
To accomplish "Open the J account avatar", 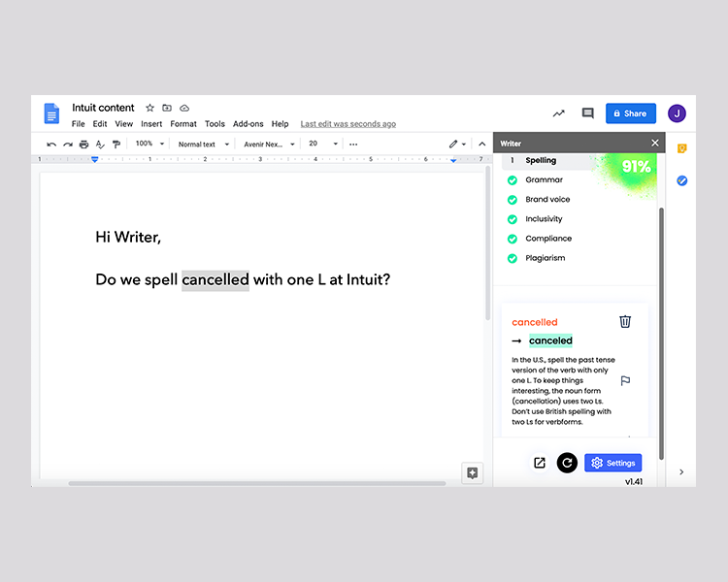I will [x=677, y=113].
